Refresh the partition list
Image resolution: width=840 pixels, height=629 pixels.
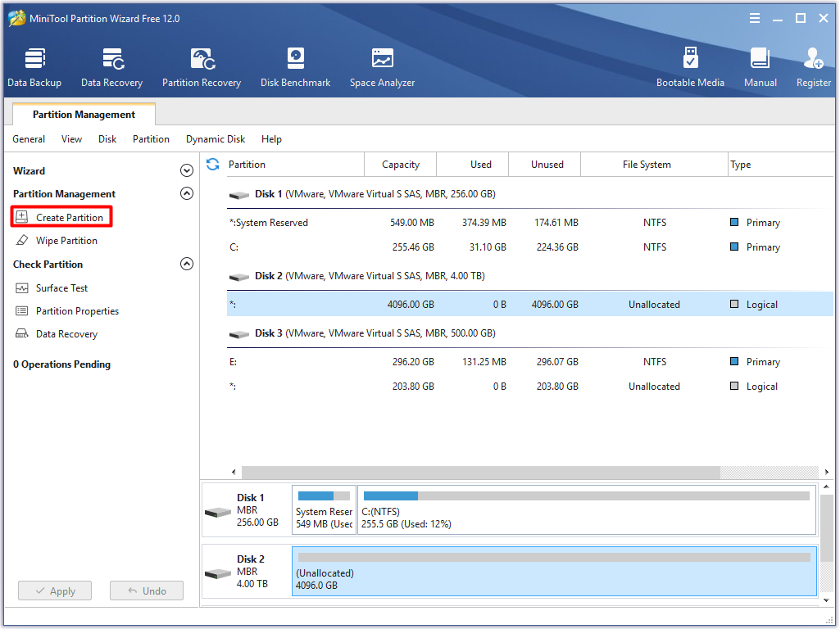pyautogui.click(x=213, y=165)
